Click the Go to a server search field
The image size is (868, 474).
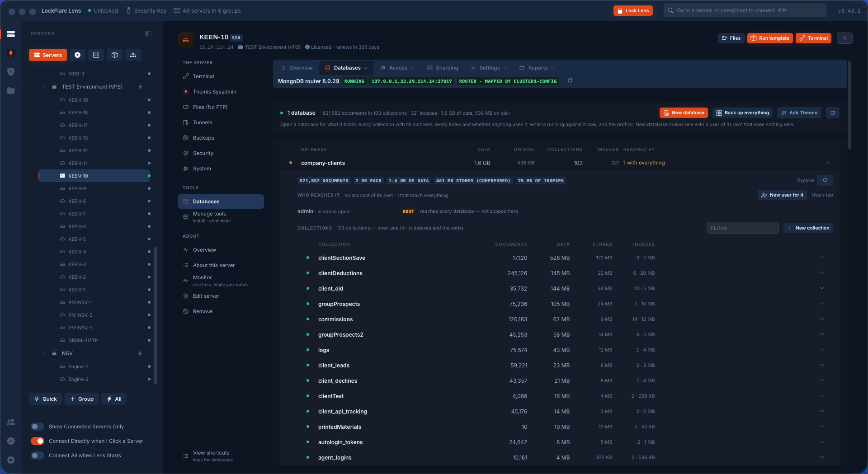click(745, 10)
